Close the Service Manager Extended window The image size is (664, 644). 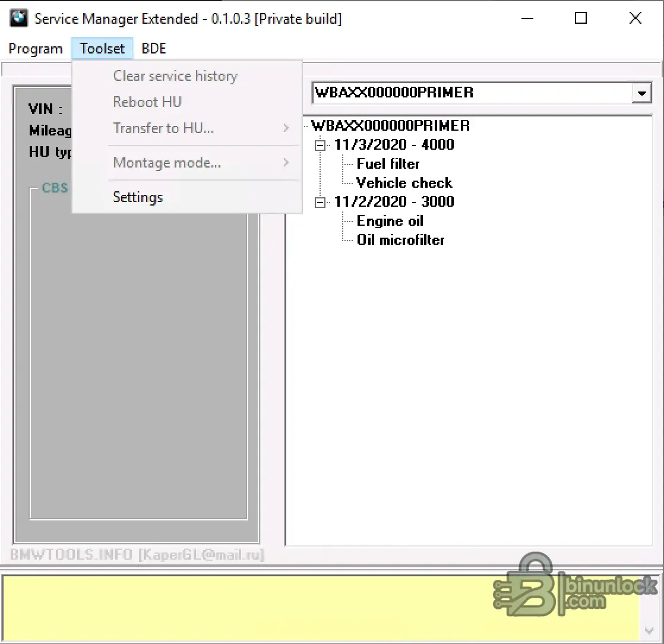click(635, 18)
